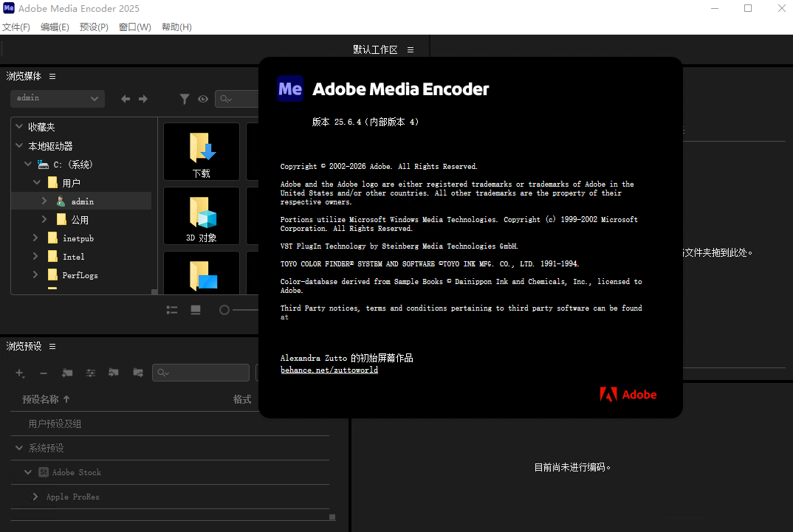793x532 pixels.
Task: Click the plus icon to create preset
Action: [20, 373]
